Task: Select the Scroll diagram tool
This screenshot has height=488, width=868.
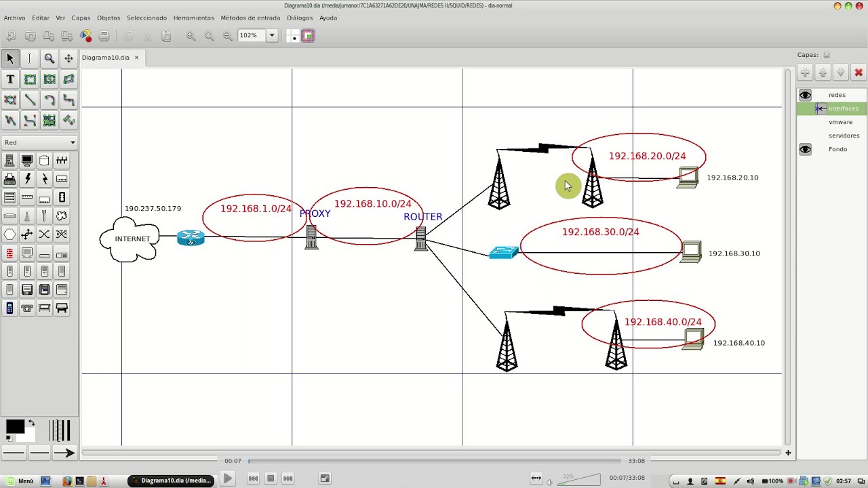Action: [x=68, y=58]
